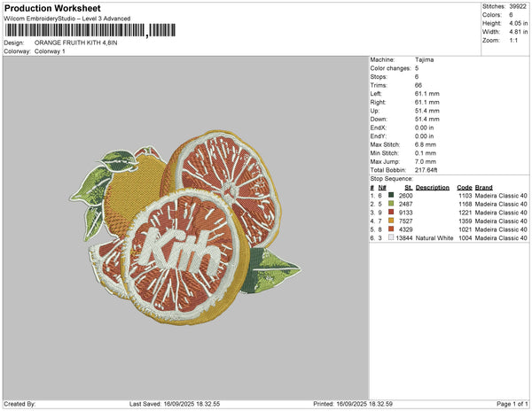Click stitch count '4329' in stop 5
This screenshot has height=411, width=532.
tap(405, 229)
